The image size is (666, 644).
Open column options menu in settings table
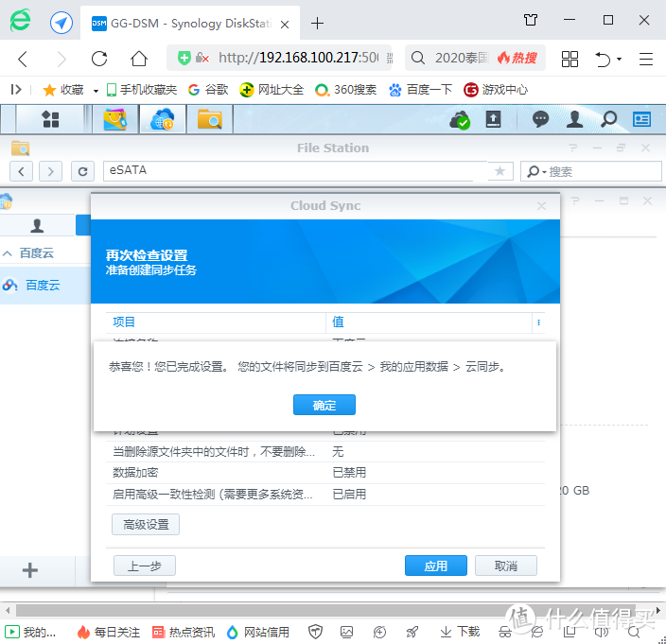click(x=538, y=322)
